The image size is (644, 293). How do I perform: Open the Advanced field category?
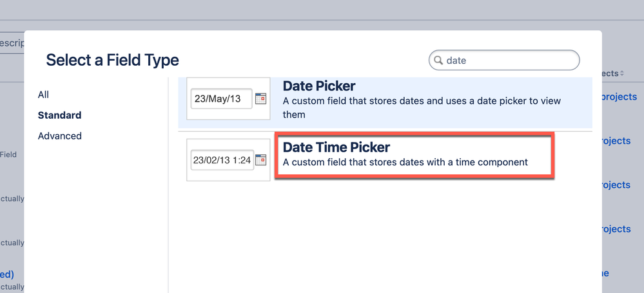59,136
